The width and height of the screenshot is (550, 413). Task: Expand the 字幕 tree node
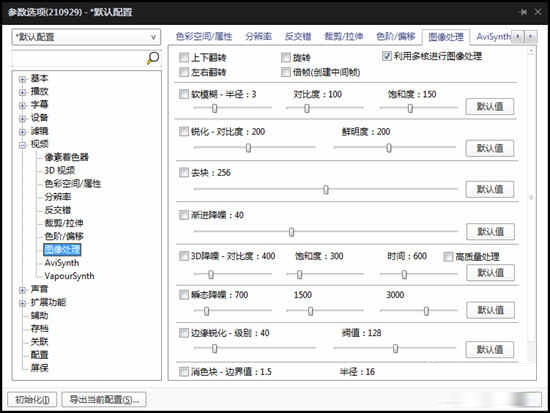click(x=22, y=105)
